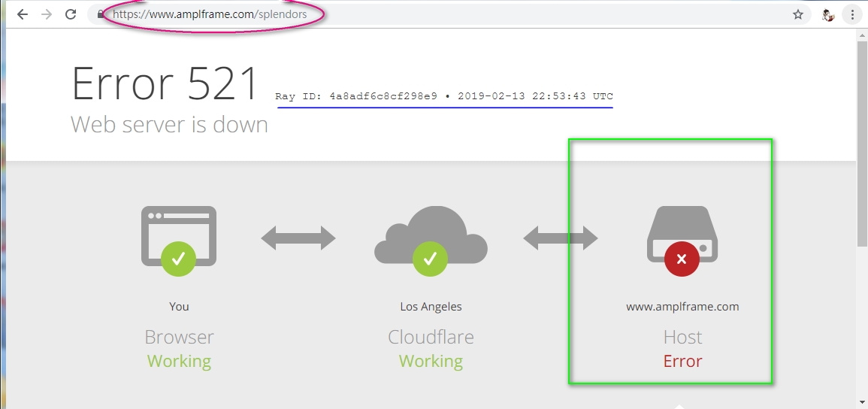Click the red "Error" status text
This screenshot has height=409, width=868.
click(682, 362)
